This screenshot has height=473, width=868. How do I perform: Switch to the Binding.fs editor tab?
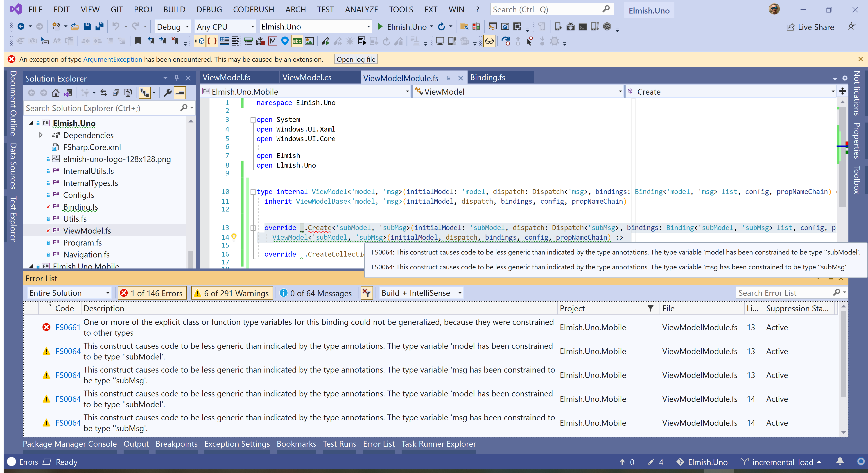tap(488, 77)
